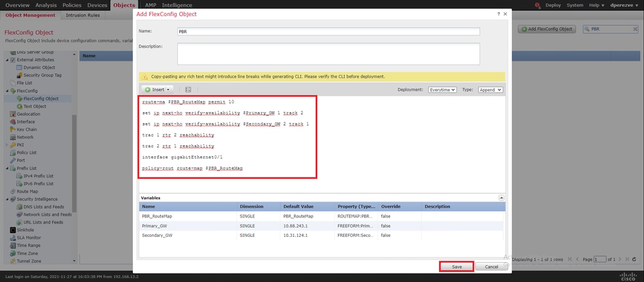Open the Analysis menu
Screen dimensions: 644x282
pyautogui.click(x=46, y=5)
